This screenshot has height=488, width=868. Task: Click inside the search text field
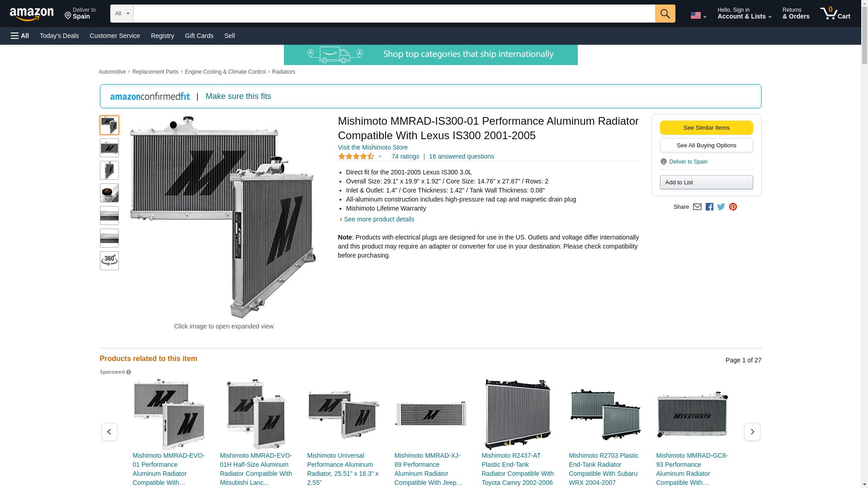coord(393,14)
